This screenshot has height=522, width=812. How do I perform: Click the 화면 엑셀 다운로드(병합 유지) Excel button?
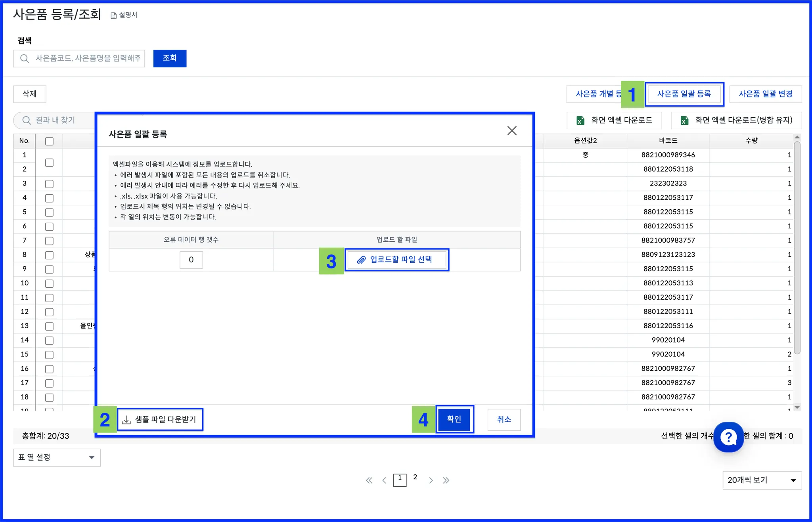(736, 120)
